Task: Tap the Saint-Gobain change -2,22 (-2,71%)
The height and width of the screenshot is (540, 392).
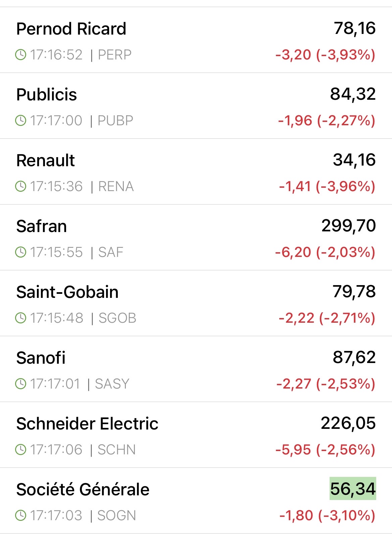Action: pyautogui.click(x=327, y=318)
